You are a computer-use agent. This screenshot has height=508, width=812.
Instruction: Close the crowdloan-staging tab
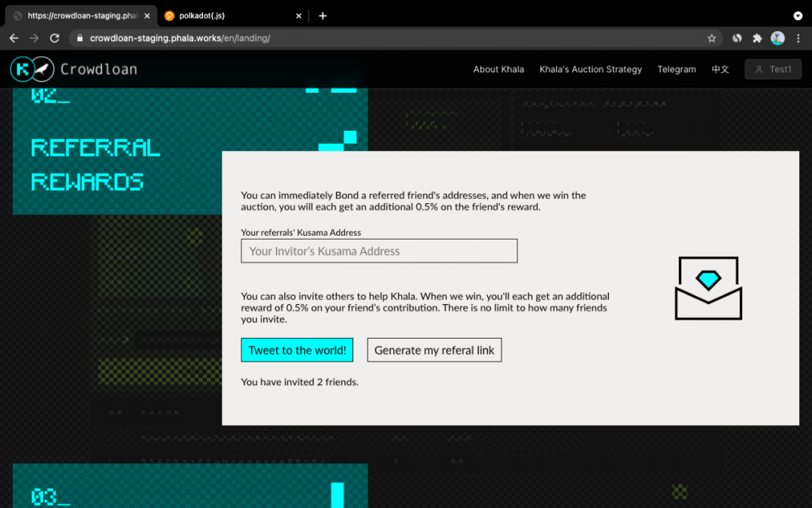[147, 16]
